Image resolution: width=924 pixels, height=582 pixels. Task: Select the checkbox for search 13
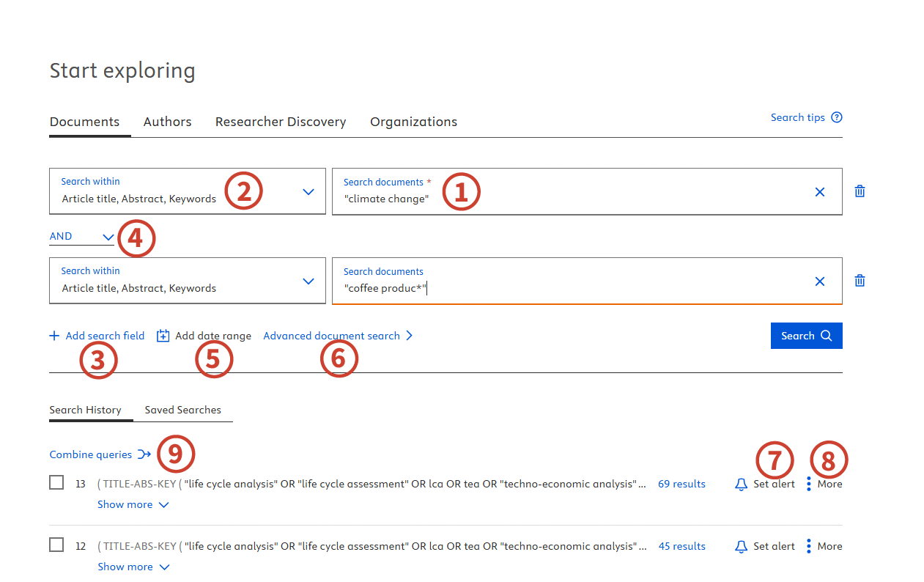[x=56, y=482]
